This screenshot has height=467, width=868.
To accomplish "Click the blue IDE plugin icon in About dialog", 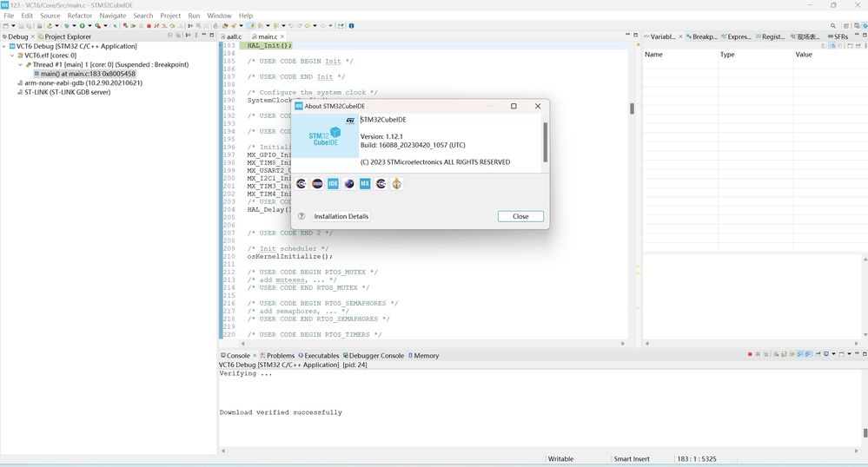I will [x=333, y=184].
